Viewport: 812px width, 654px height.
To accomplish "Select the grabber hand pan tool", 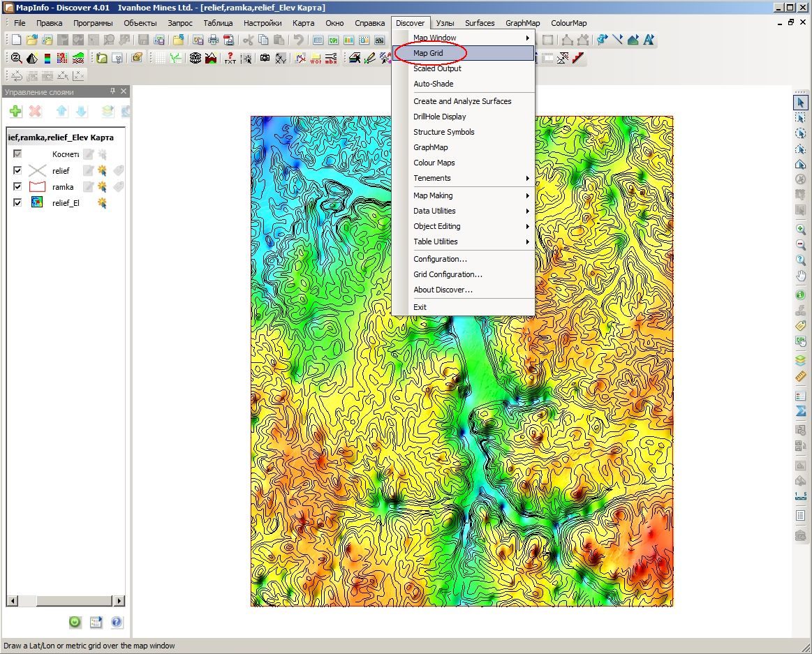I will [x=801, y=276].
